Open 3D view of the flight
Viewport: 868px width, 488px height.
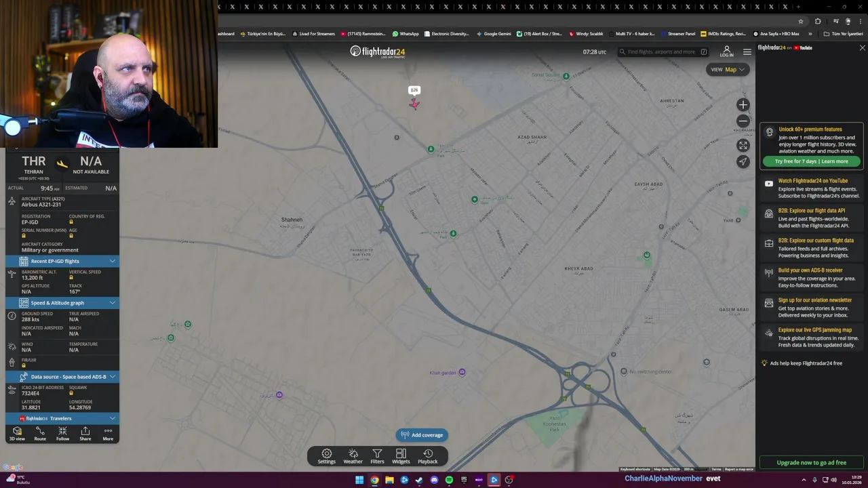pos(17,434)
